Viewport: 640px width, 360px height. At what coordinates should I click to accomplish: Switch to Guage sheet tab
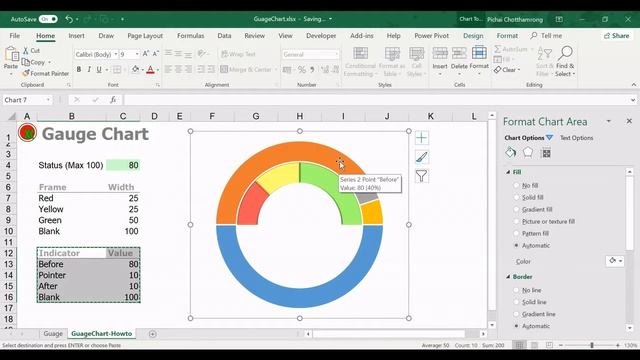click(53, 334)
